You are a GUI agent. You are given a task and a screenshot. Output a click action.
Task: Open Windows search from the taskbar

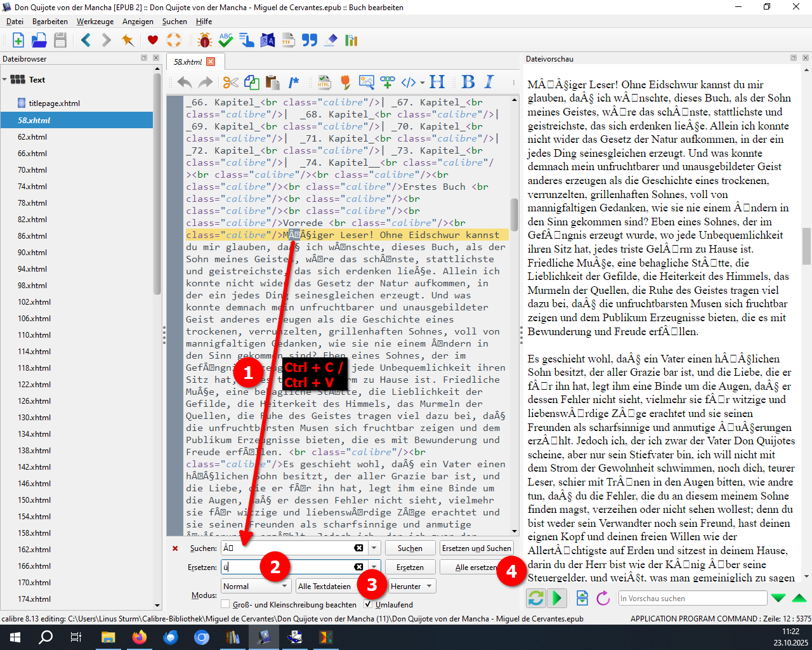(x=46, y=637)
